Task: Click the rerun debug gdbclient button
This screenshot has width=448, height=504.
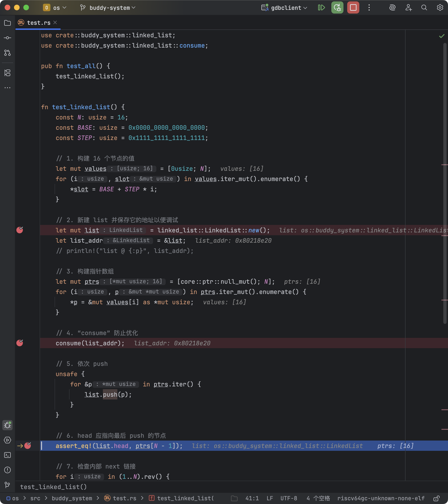Action: click(337, 8)
